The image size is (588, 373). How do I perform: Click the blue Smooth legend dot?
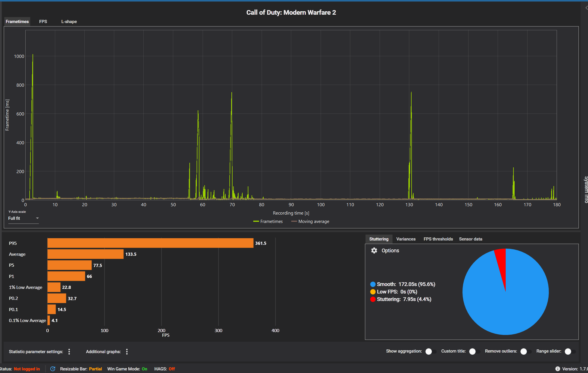pos(373,284)
